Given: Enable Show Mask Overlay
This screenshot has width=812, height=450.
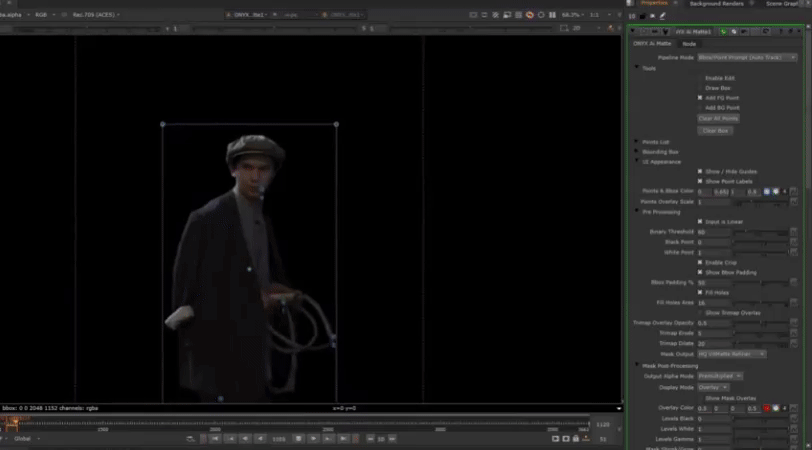Looking at the screenshot, I should 700,398.
